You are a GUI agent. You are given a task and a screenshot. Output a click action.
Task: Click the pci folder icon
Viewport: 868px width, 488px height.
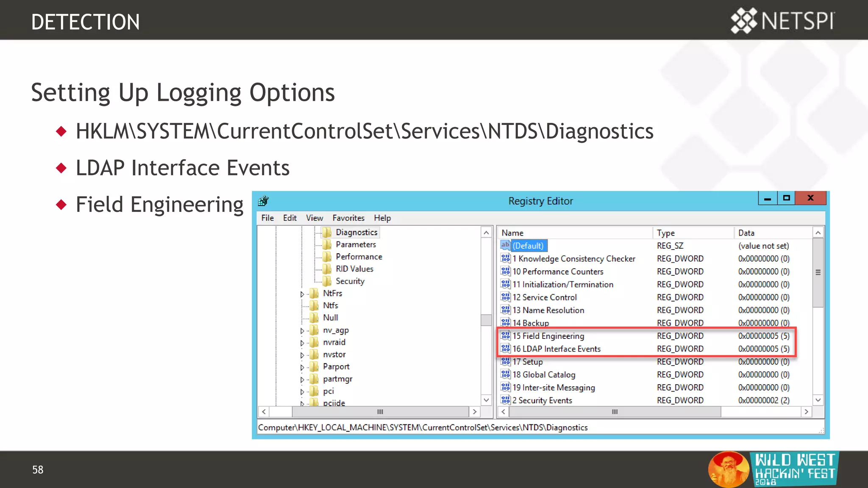[x=314, y=391]
